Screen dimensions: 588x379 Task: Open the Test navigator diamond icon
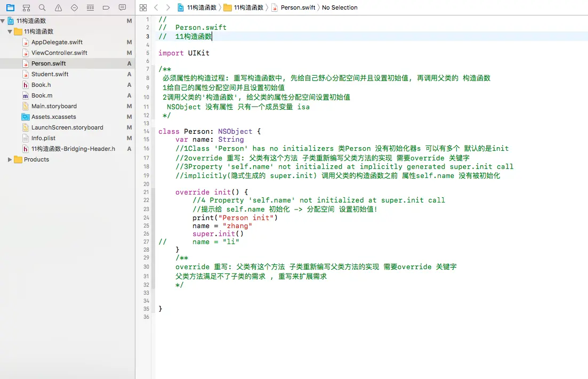[74, 7]
